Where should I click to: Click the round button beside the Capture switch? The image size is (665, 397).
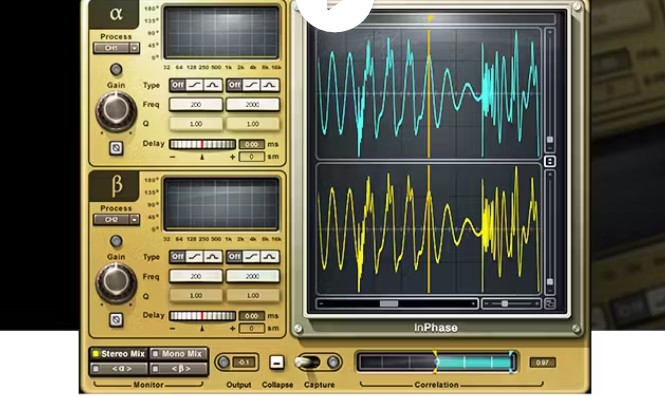(333, 362)
